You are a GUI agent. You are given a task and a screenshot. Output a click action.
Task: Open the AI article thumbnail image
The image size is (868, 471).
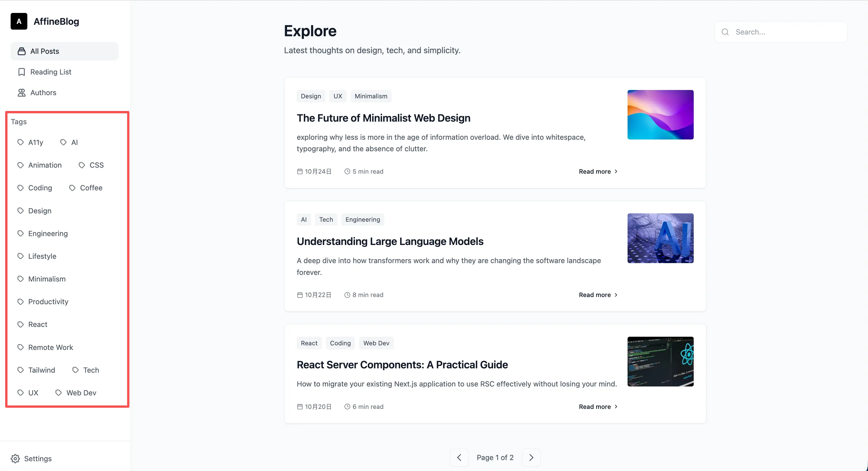[660, 238]
